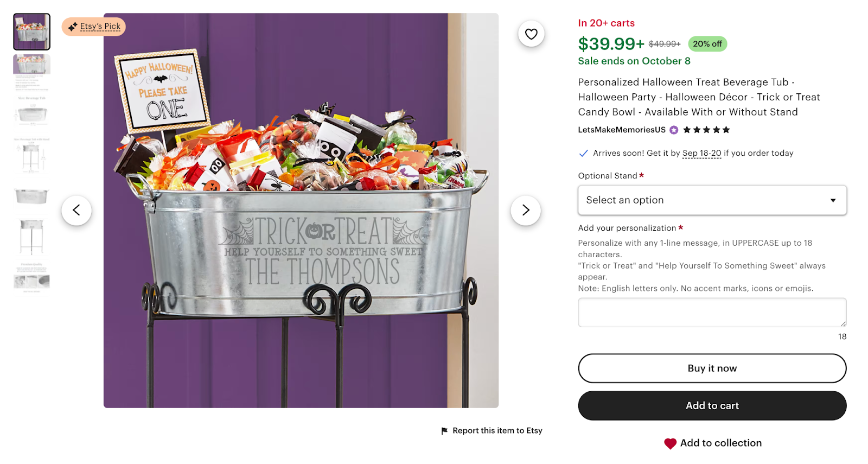Click the Select an option chevron
Screen dimensions: 868x464
point(834,200)
